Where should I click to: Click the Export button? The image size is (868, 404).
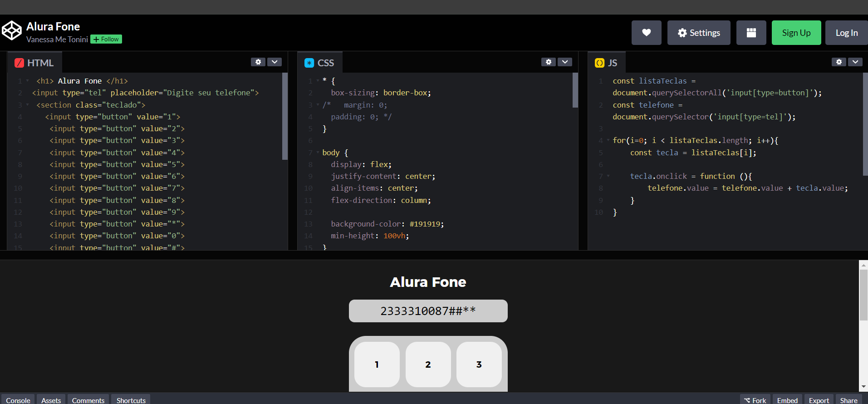tap(819, 400)
